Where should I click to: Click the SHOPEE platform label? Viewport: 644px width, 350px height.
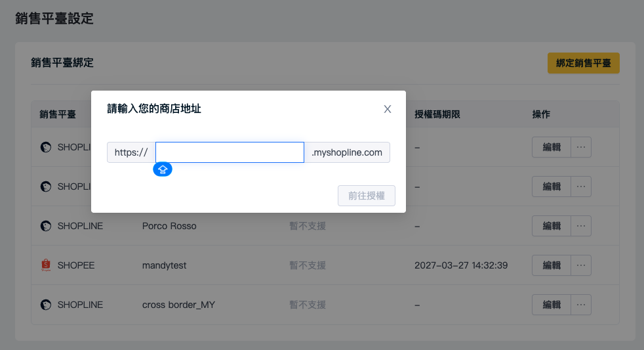click(76, 265)
